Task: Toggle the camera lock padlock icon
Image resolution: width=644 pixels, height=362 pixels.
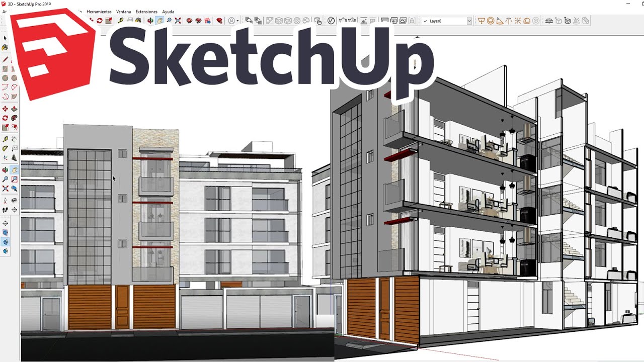Action: click(412, 21)
